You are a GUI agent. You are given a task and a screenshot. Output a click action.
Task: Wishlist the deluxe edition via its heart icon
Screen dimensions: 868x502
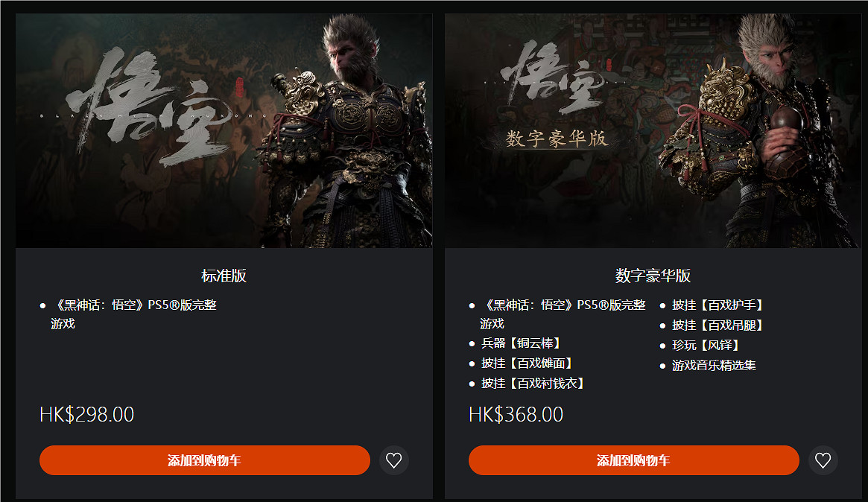(823, 460)
